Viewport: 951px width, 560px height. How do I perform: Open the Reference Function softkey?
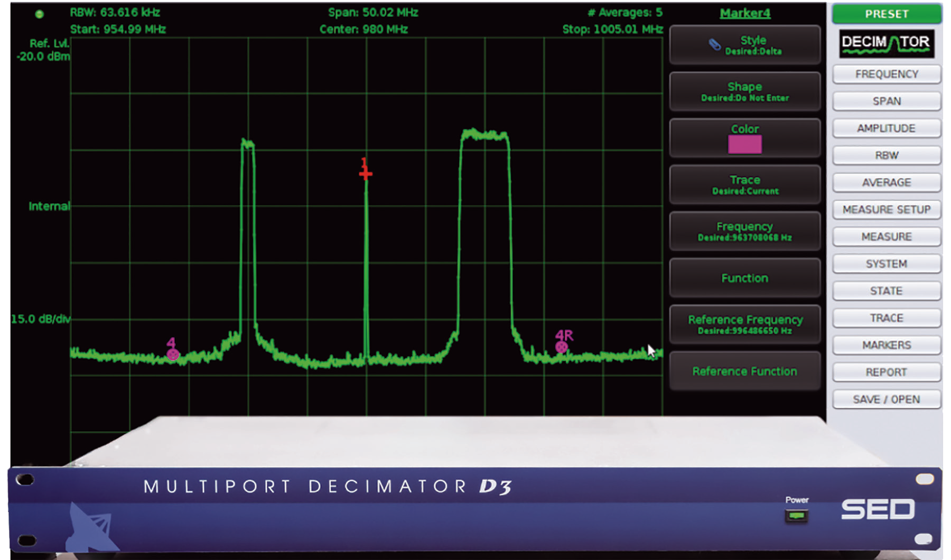pyautogui.click(x=745, y=371)
